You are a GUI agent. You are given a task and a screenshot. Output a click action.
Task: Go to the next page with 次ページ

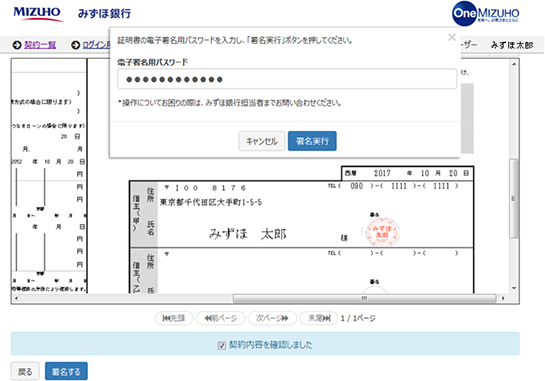(x=272, y=318)
